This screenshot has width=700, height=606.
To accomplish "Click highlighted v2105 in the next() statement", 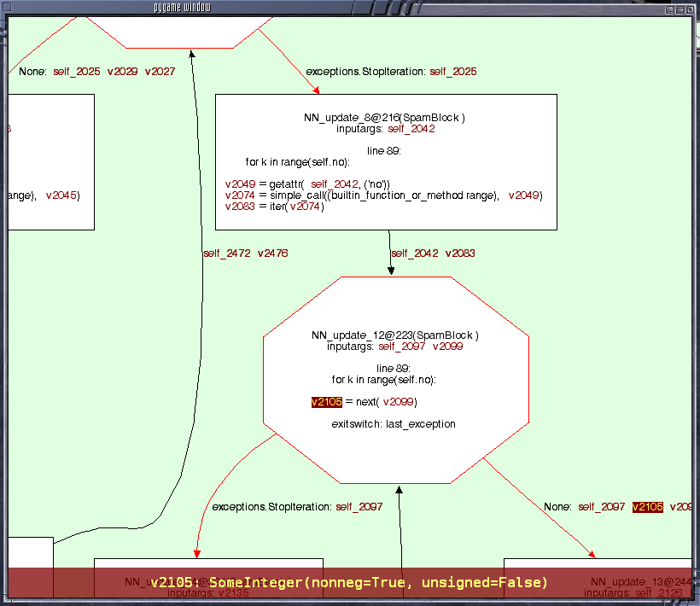I will pos(327,402).
